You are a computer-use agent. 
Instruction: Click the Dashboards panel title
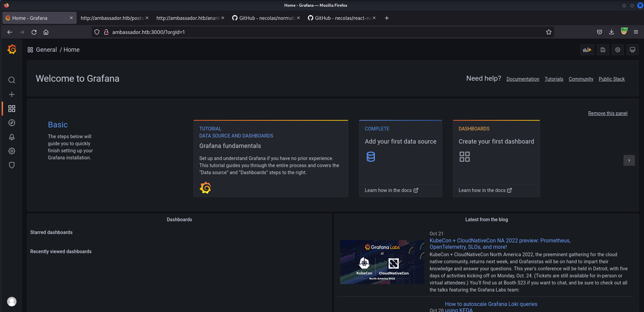179,220
